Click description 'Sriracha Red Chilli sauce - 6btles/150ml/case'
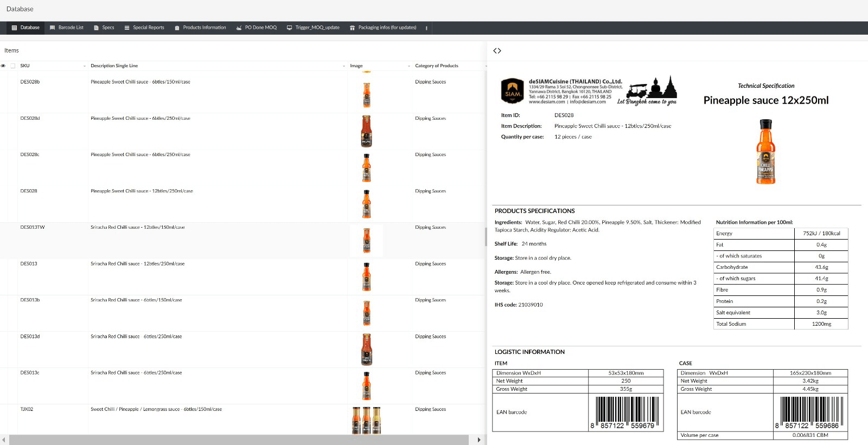 point(136,300)
